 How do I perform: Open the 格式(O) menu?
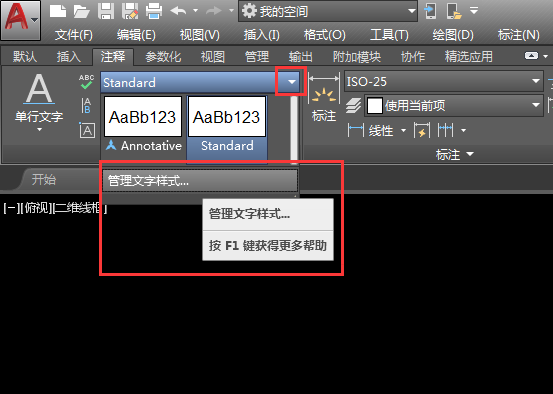pyautogui.click(x=324, y=35)
